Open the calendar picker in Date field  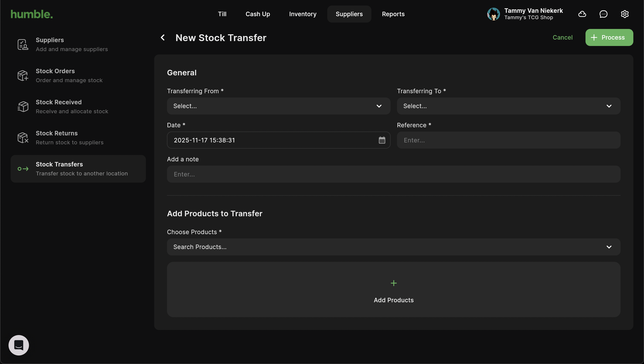click(x=382, y=140)
